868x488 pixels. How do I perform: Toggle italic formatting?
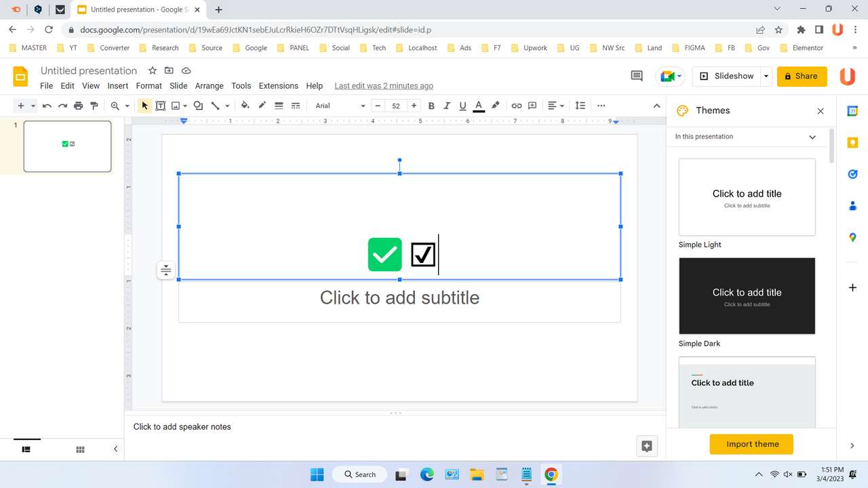[x=446, y=106]
